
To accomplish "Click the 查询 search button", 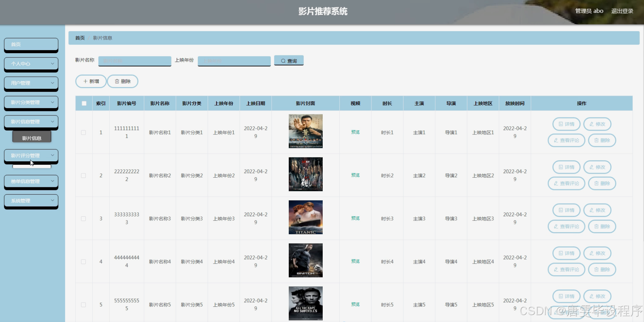I will 289,60.
